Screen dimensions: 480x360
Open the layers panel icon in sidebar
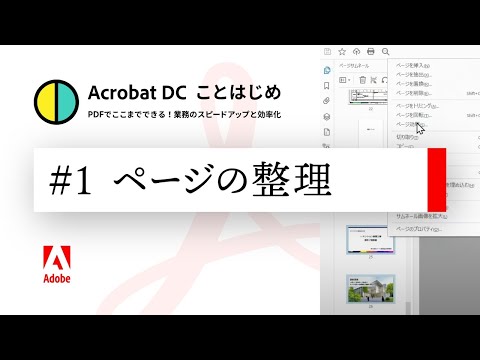[x=327, y=116]
